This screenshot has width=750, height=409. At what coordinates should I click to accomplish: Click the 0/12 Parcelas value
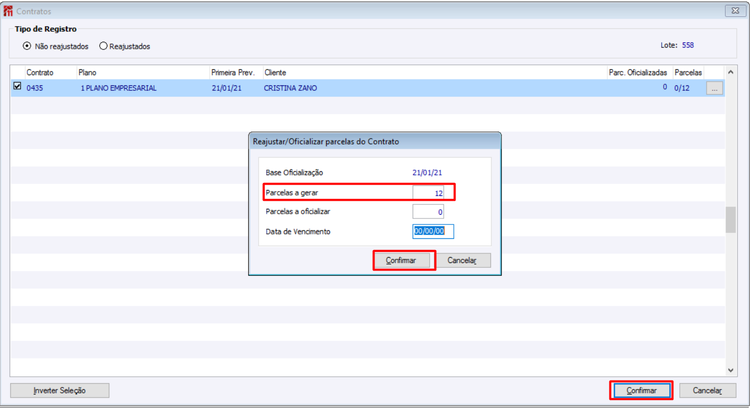click(682, 88)
